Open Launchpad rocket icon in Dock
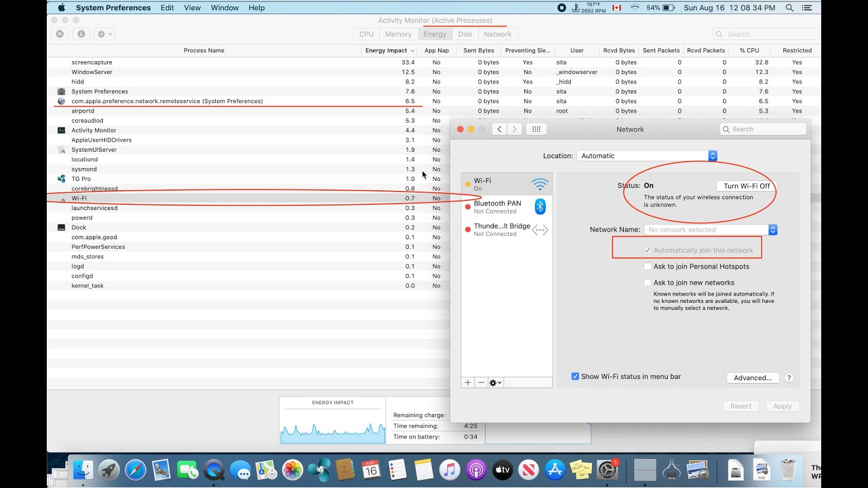 click(x=109, y=469)
